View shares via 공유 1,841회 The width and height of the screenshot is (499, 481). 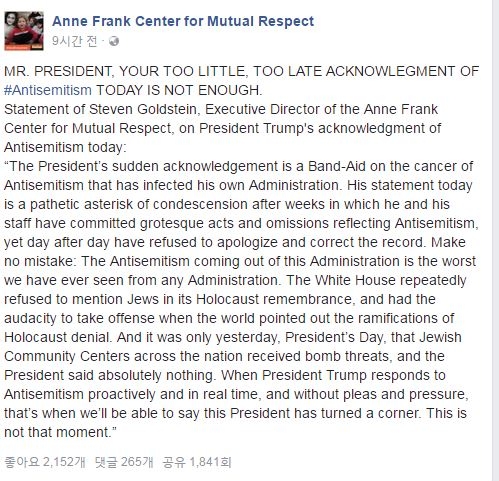tap(197, 462)
